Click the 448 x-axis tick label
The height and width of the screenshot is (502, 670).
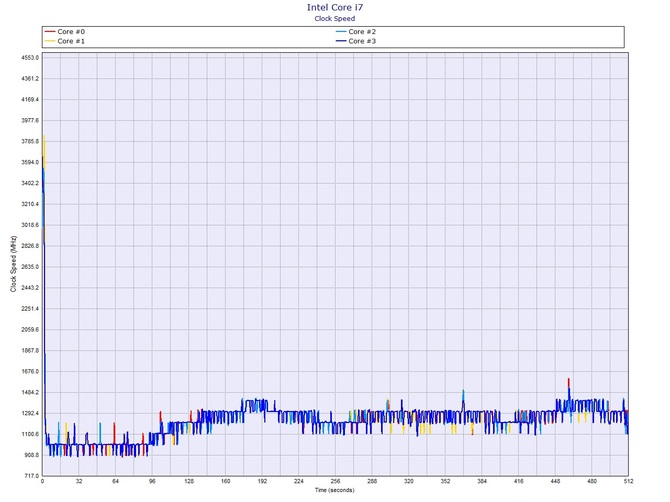555,481
